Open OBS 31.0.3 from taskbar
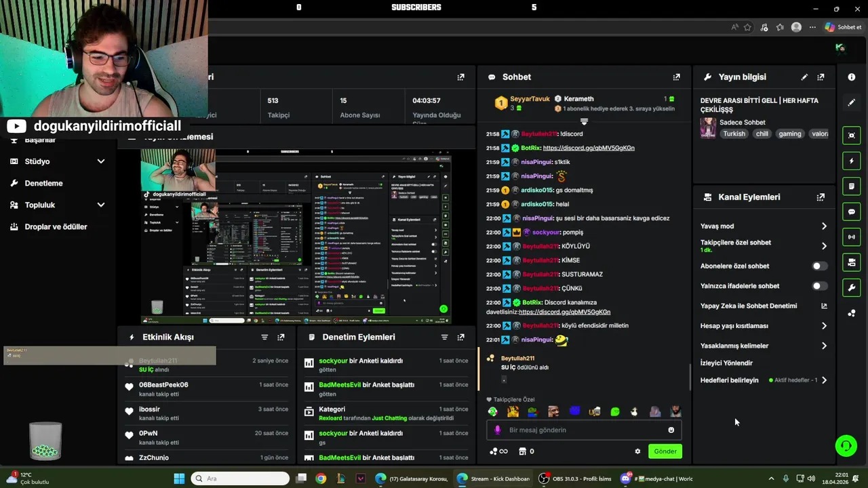The height and width of the screenshot is (488, 868). [x=576, y=479]
